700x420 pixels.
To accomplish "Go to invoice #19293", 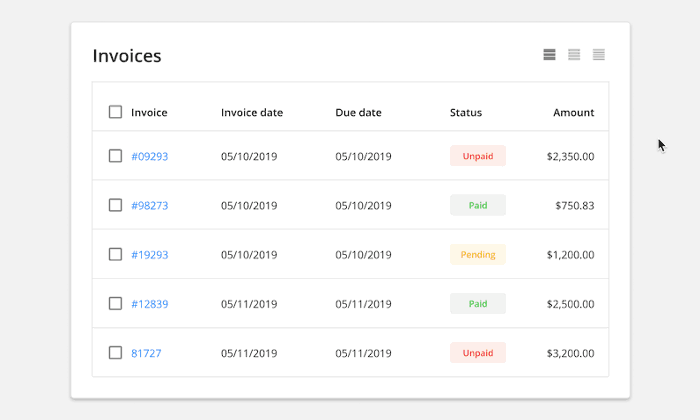I will [149, 255].
